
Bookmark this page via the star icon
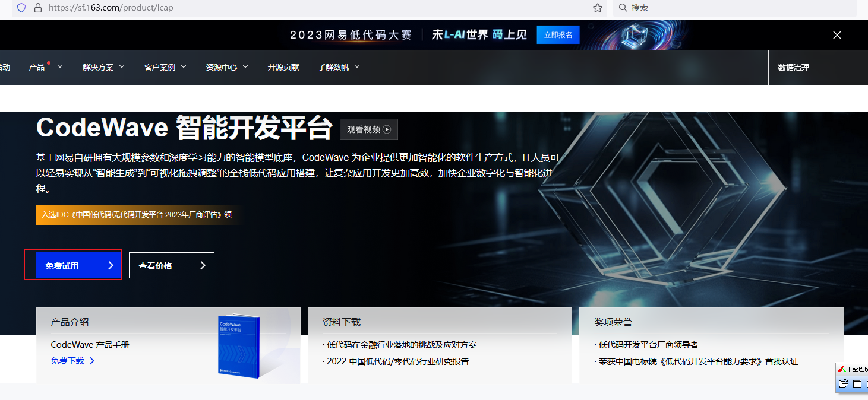click(x=598, y=8)
